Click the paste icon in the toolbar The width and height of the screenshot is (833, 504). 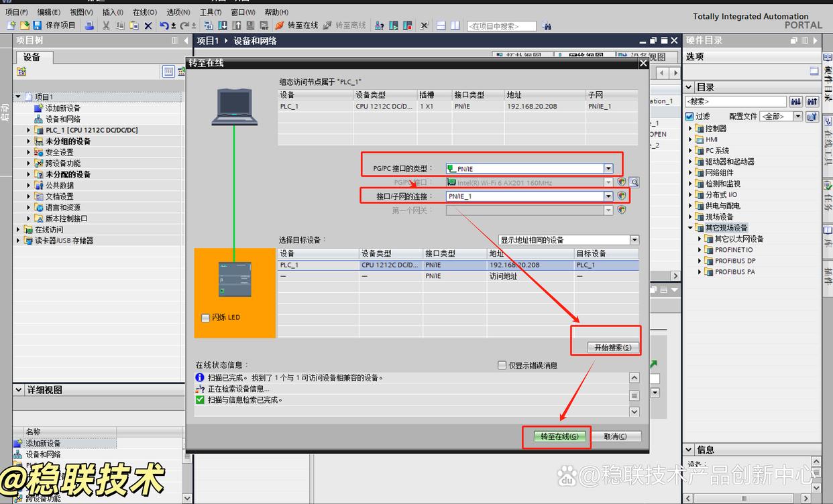tap(134, 25)
